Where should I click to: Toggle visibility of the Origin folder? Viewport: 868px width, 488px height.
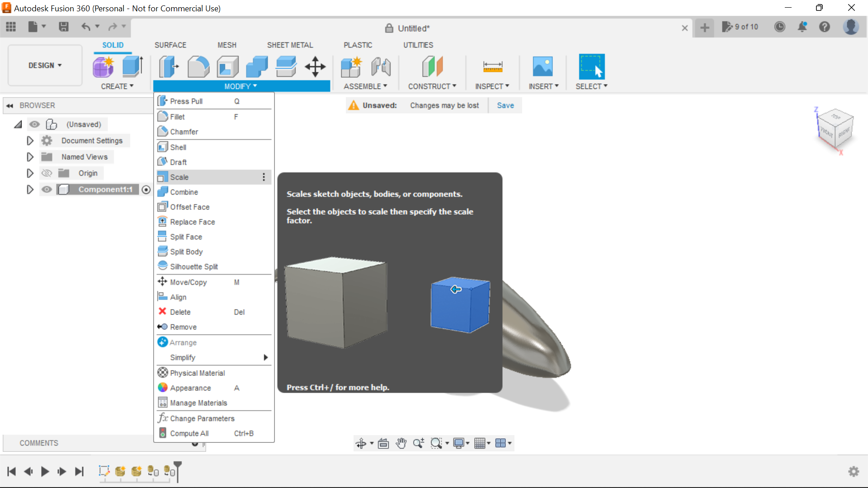(47, 173)
